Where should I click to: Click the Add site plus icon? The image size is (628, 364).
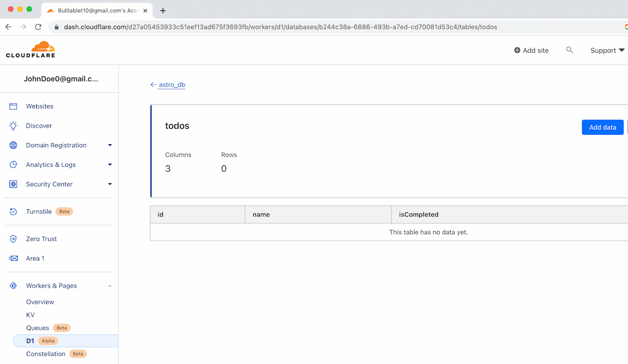pos(517,50)
